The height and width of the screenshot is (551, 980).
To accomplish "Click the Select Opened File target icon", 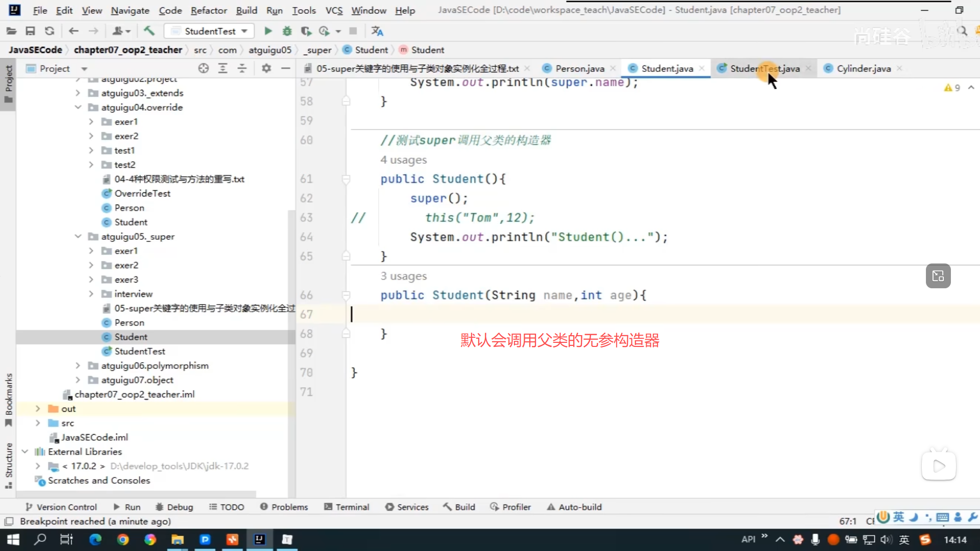I will [x=203, y=68].
